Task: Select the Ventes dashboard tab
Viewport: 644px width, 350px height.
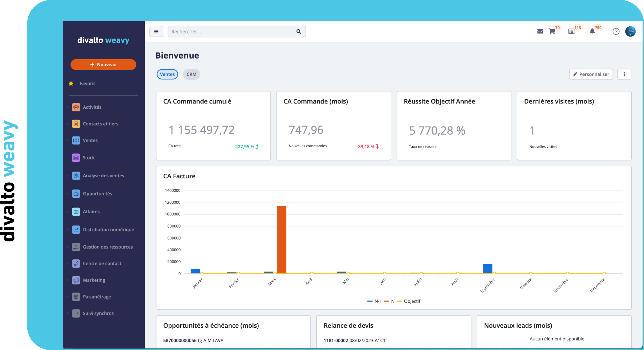Action: point(167,74)
